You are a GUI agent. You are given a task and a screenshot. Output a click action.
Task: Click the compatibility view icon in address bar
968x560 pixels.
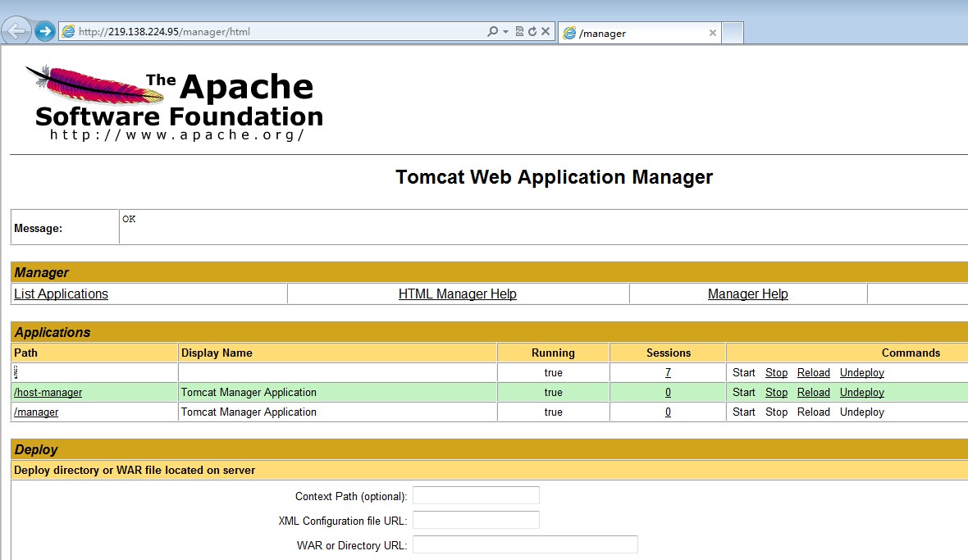(519, 31)
